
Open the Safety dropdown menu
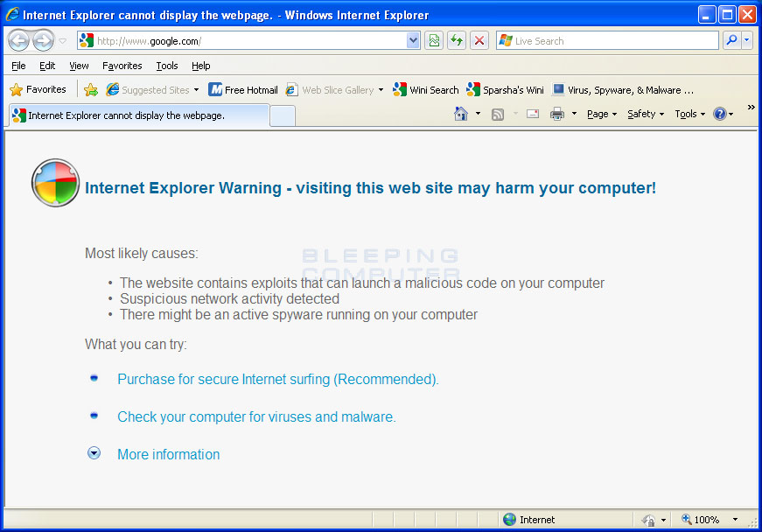pos(645,114)
